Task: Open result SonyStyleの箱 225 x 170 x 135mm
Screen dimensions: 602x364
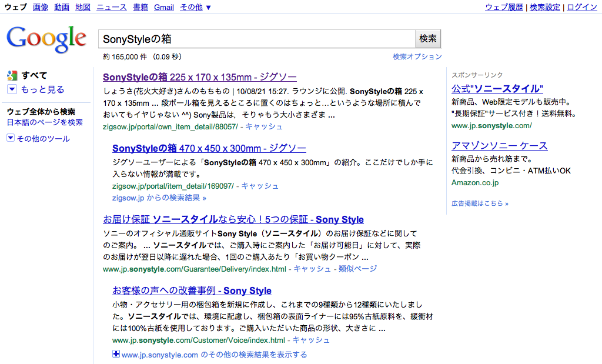Action: click(x=200, y=77)
